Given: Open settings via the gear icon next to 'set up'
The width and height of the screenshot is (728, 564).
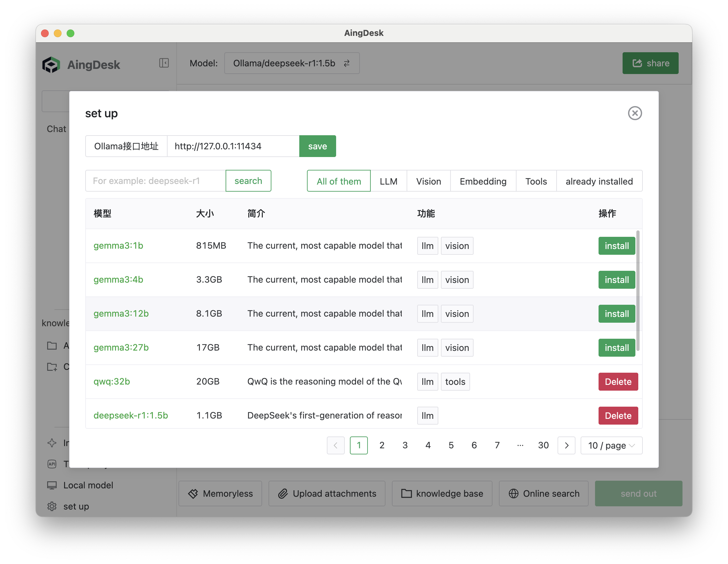Looking at the screenshot, I should [x=52, y=506].
